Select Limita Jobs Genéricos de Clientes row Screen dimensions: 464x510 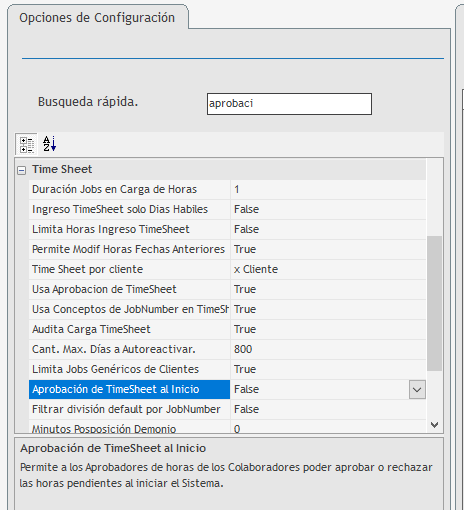pos(227,369)
